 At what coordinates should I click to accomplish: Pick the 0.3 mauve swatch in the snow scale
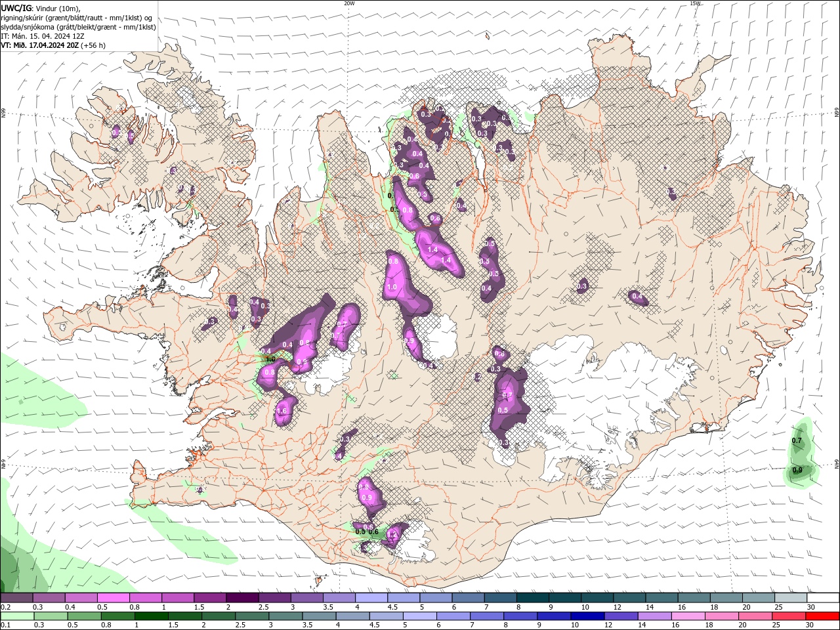pyautogui.click(x=49, y=598)
